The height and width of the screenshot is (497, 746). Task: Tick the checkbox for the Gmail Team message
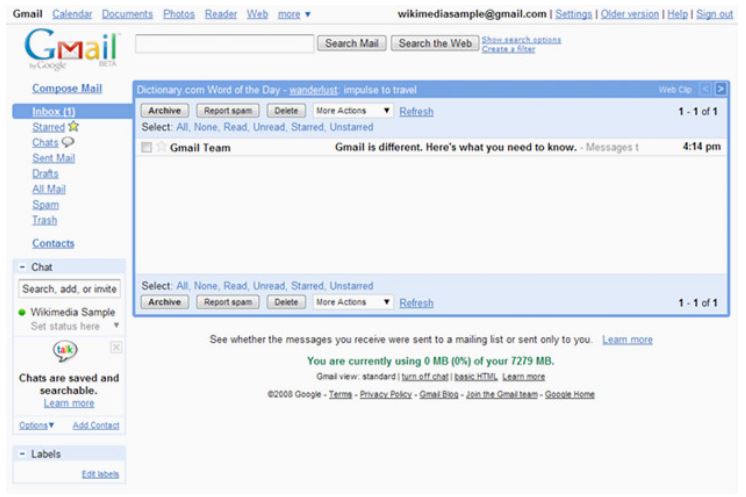[147, 148]
